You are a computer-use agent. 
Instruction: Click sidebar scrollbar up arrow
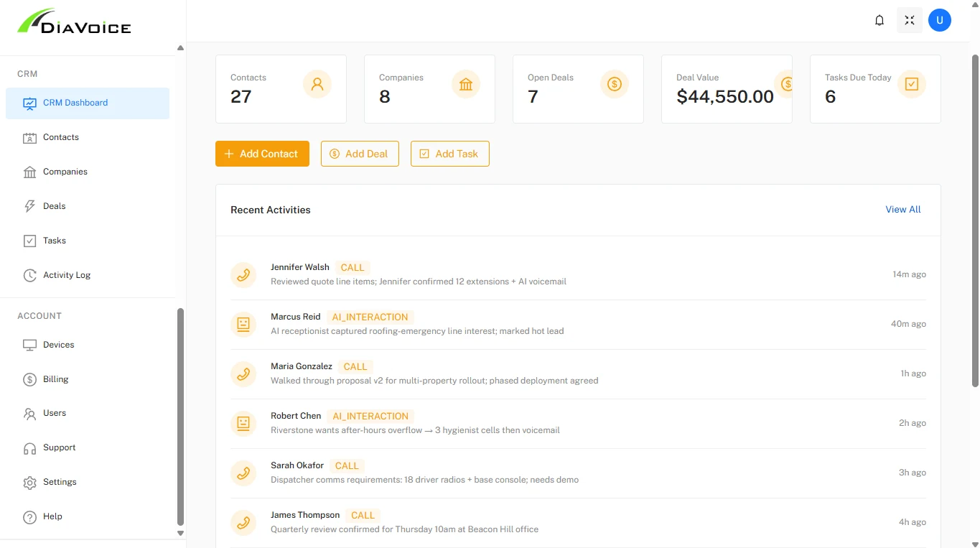coord(180,48)
